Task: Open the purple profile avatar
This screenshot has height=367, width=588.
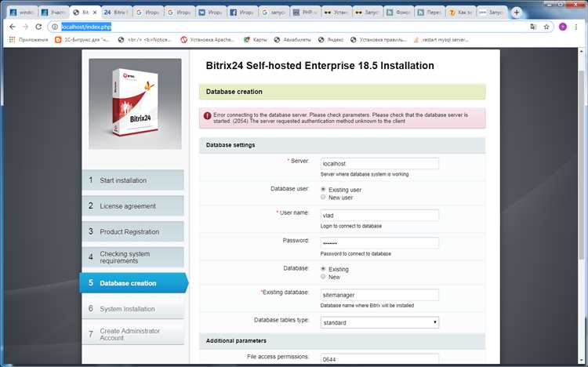Action: [562, 27]
